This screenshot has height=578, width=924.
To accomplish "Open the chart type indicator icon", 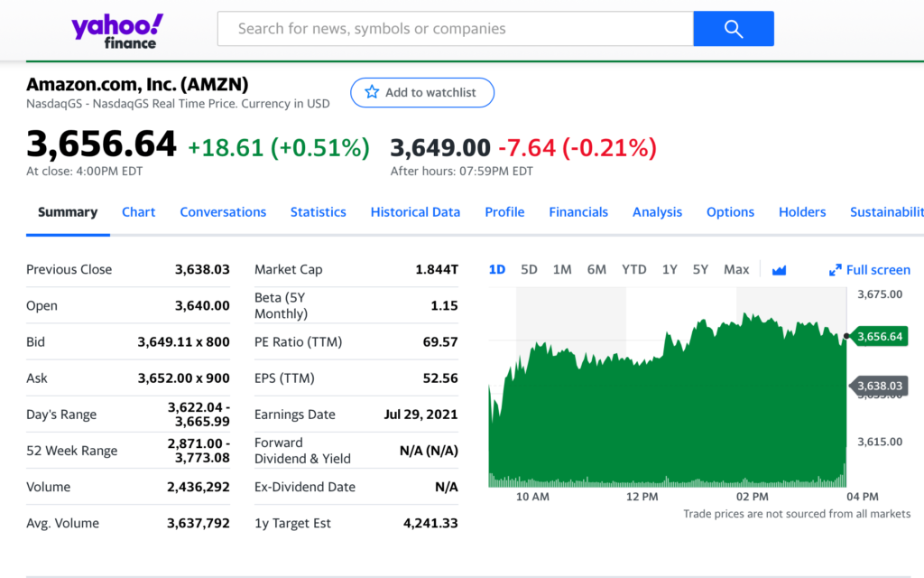I will [780, 270].
